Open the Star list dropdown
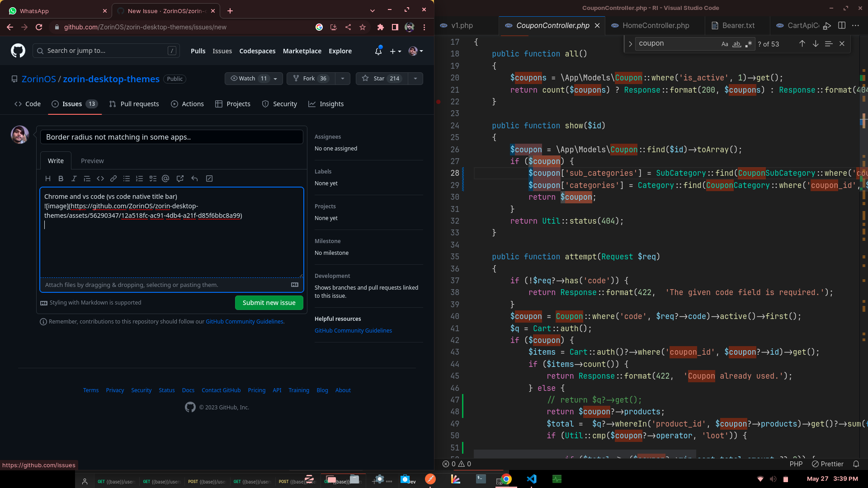This screenshot has width=868, height=488. pos(415,78)
